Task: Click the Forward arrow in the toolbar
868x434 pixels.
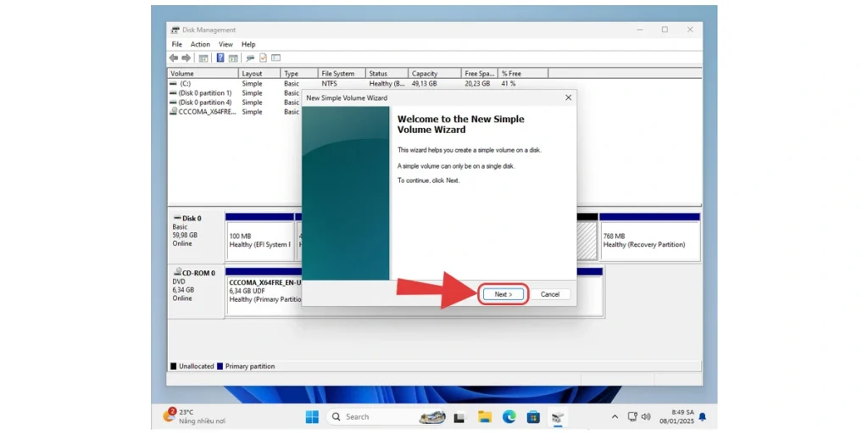Action: [x=186, y=58]
